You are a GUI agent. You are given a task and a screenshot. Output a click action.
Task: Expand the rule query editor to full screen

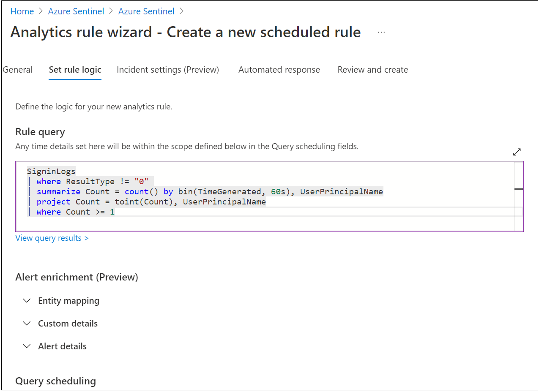(517, 152)
